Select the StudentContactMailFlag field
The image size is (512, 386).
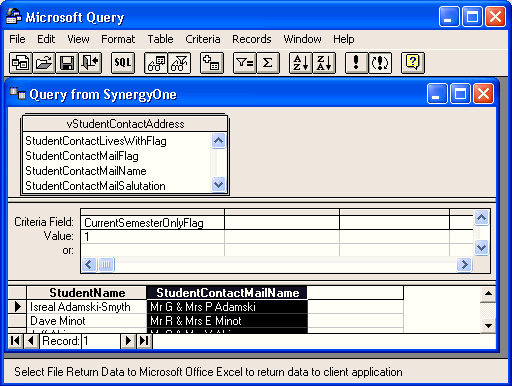(x=82, y=156)
